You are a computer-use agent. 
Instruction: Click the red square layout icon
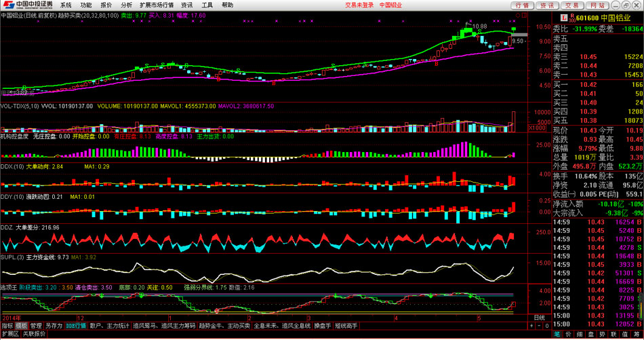[524, 16]
